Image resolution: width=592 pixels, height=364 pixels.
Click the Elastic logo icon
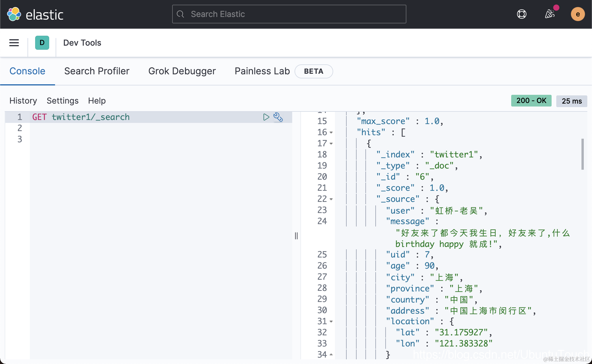point(14,14)
